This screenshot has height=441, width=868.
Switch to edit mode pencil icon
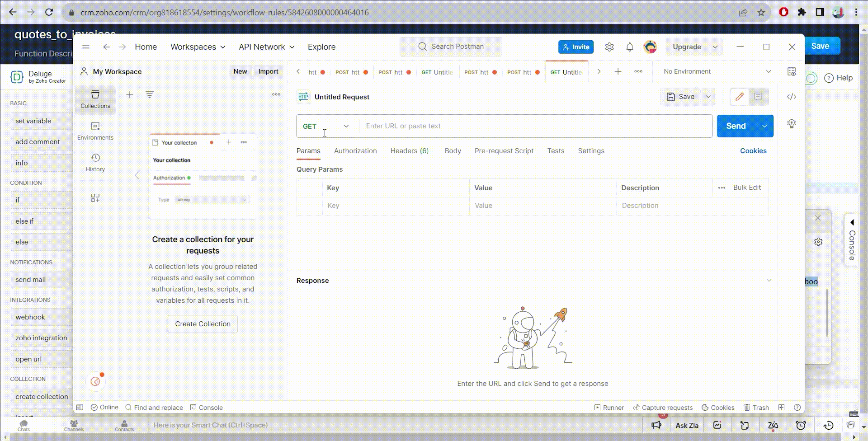point(739,97)
